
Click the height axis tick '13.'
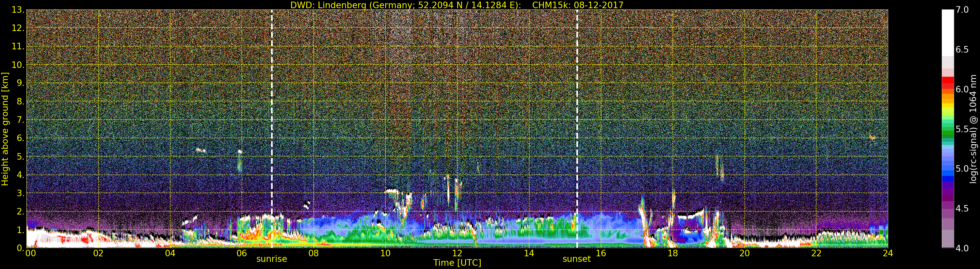(18, 10)
